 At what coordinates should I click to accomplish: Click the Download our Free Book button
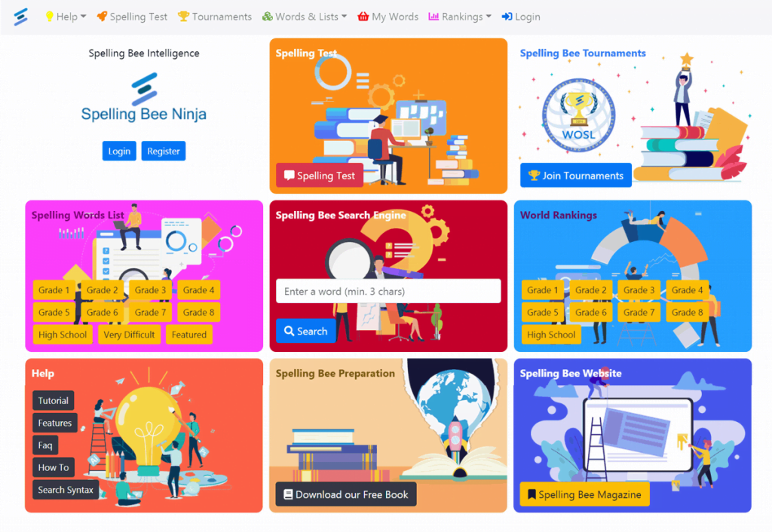[x=346, y=494]
